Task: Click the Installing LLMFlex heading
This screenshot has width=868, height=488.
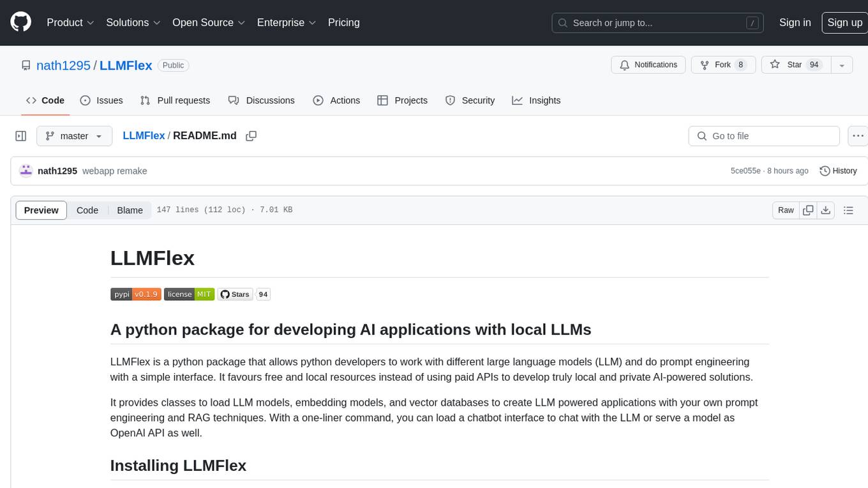Action: tap(178, 465)
